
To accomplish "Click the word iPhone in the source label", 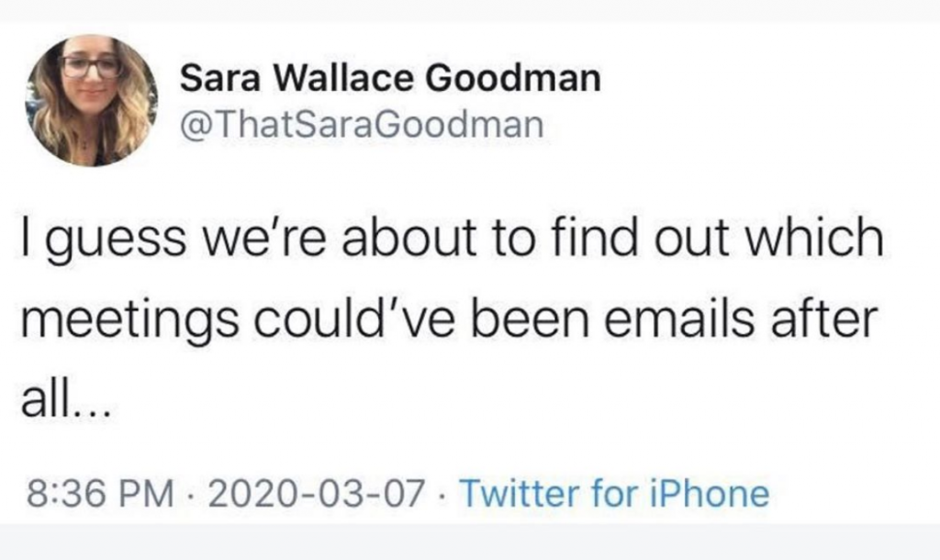I will coord(710,493).
